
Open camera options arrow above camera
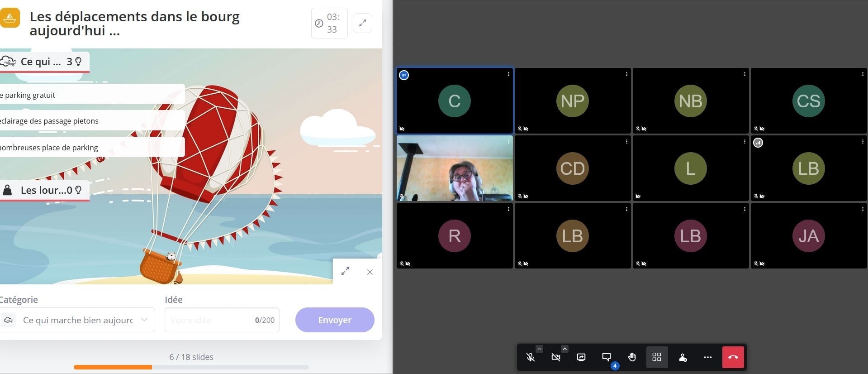pyautogui.click(x=564, y=349)
